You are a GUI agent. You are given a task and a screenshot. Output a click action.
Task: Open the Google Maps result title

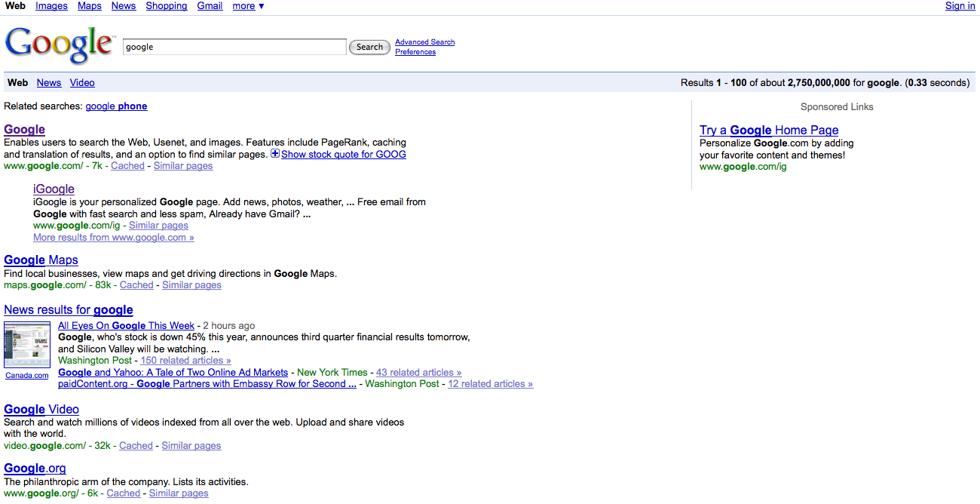41,260
